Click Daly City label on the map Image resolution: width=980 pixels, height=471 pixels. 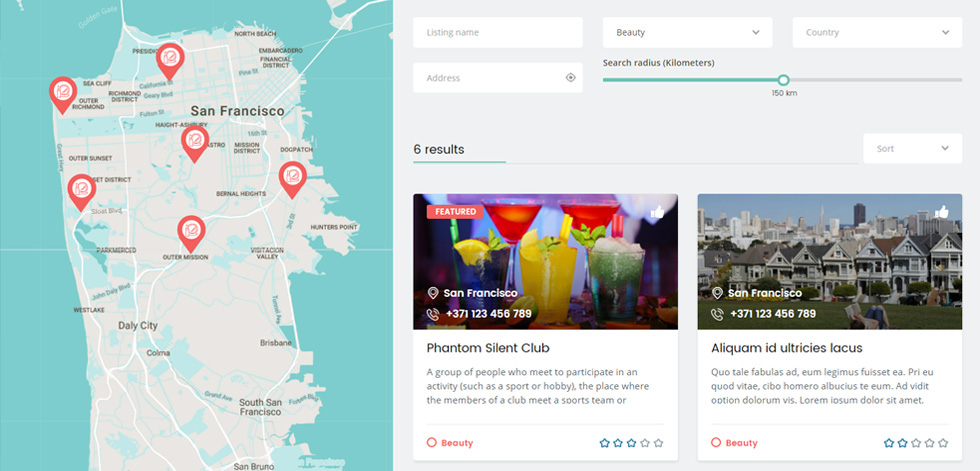click(x=138, y=325)
